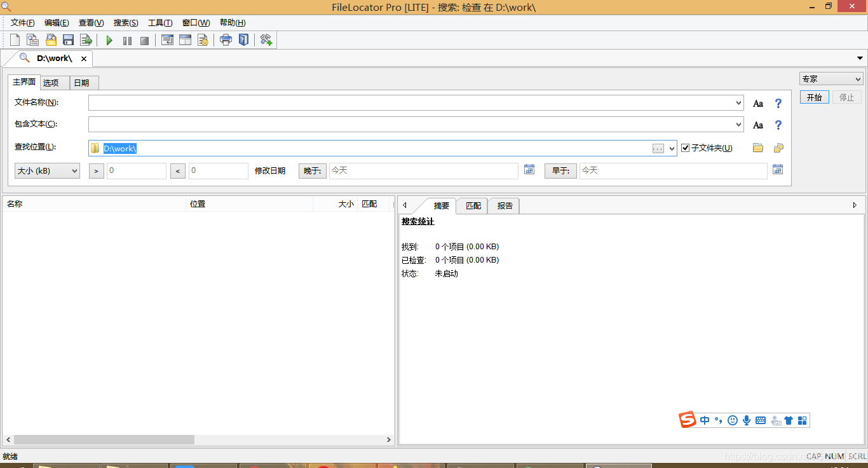
Task: Open the 文件(F) menu
Action: pos(23,23)
